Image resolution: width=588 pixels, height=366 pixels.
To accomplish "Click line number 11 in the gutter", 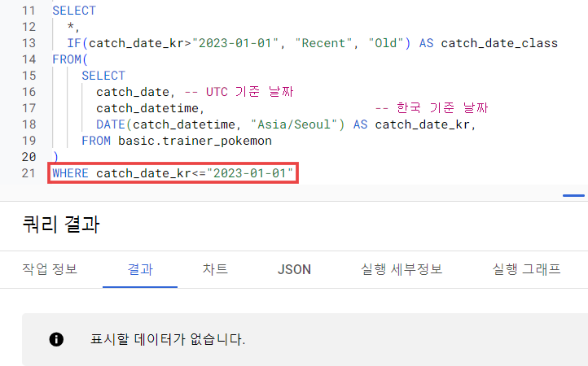I will [x=29, y=11].
